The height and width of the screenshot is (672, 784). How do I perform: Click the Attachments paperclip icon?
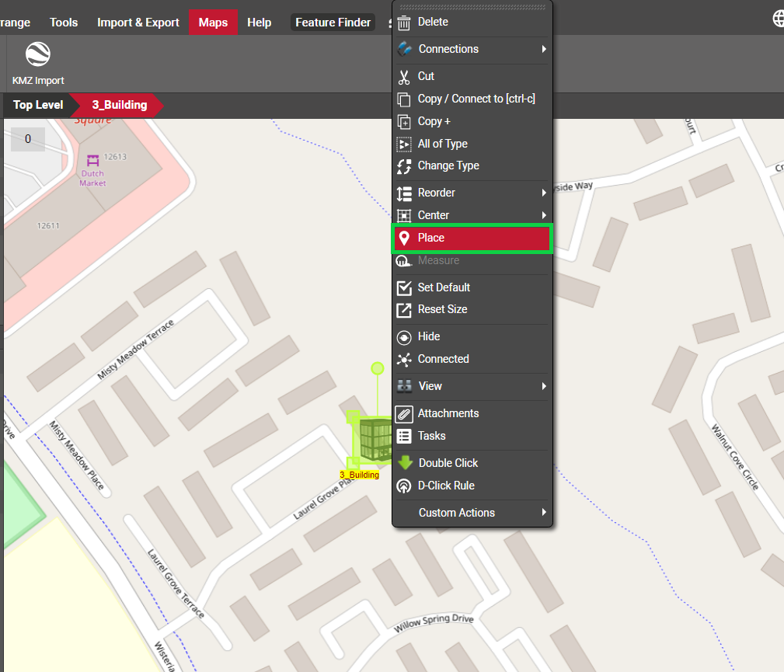(404, 413)
